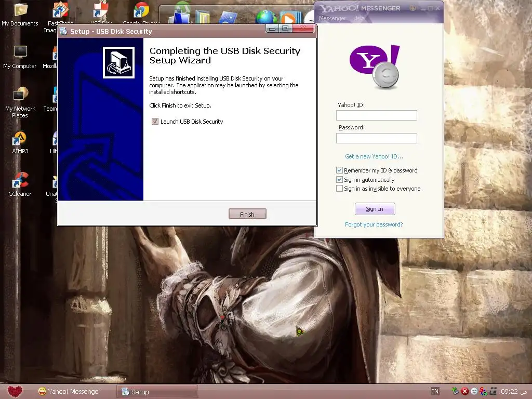
Task: Click the dark tray icon next to the clock
Action: tap(494, 391)
